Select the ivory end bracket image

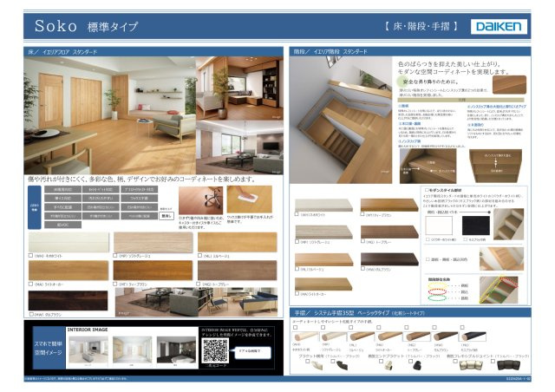click(x=389, y=365)
